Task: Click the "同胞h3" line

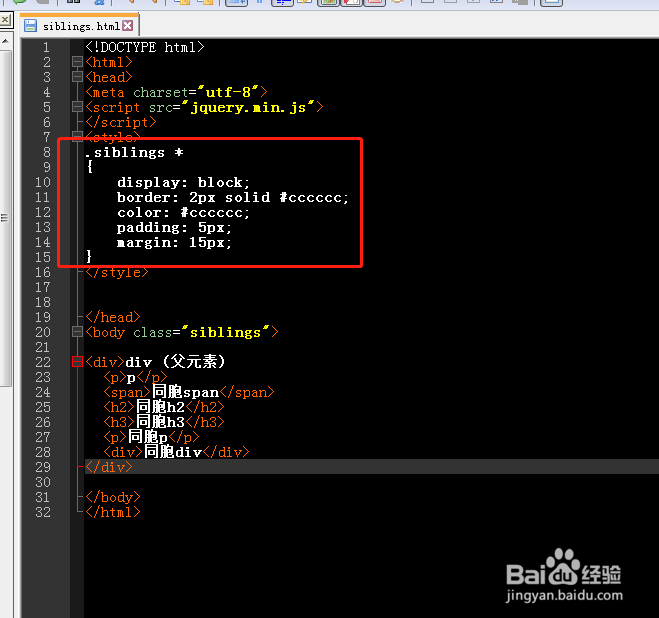Action: [x=164, y=422]
